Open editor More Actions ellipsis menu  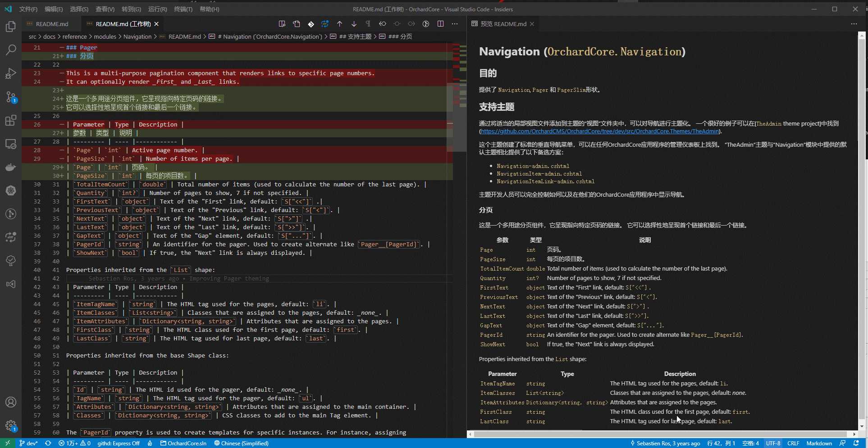pyautogui.click(x=455, y=24)
